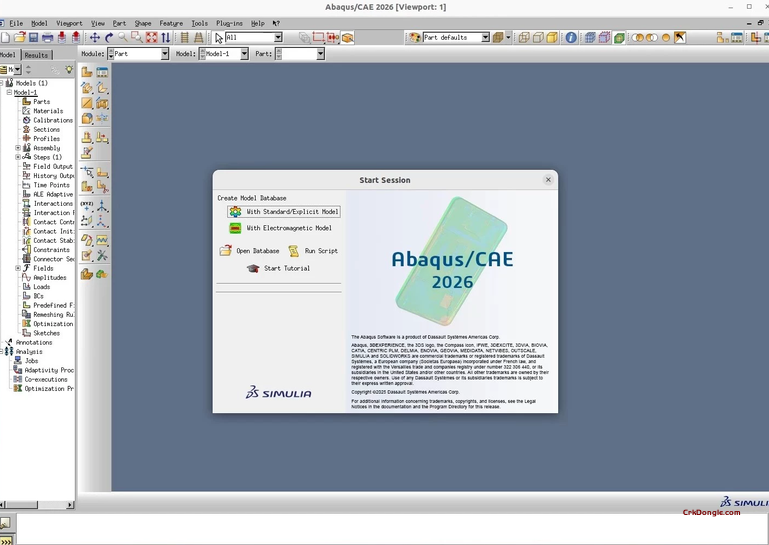Image resolution: width=769 pixels, height=545 pixels.
Task: Open the Plug-ins menu
Action: [x=230, y=23]
